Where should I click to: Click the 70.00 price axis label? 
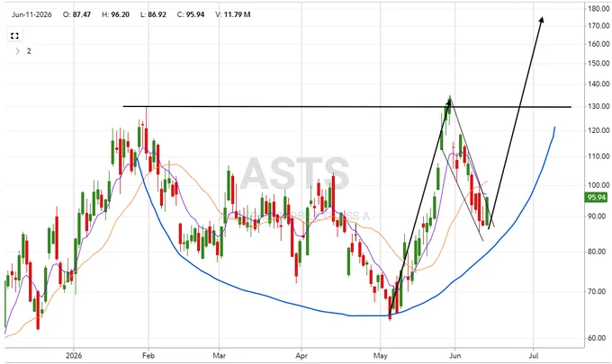(598, 291)
